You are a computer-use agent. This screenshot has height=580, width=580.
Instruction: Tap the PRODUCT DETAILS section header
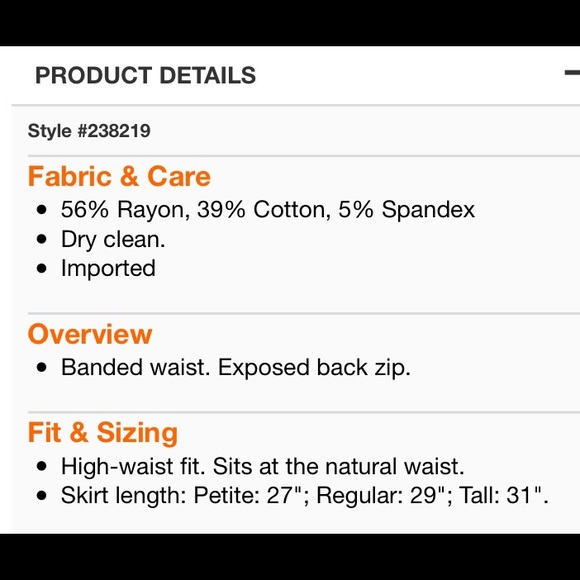coord(145,75)
